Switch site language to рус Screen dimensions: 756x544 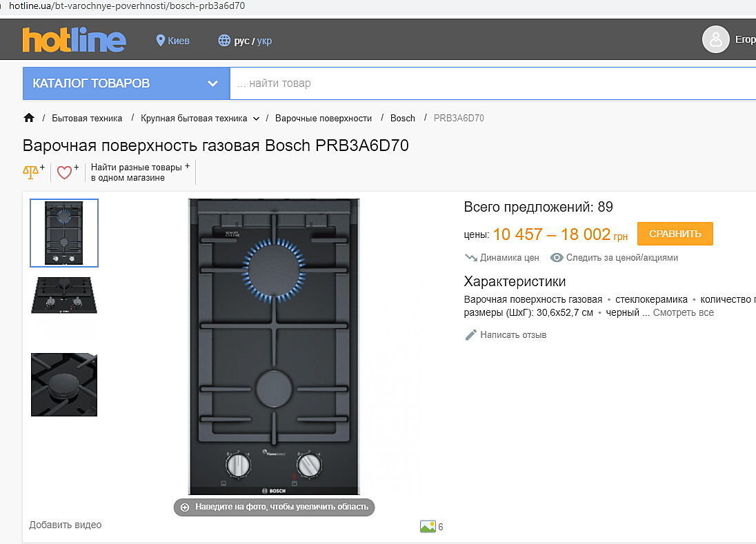[x=241, y=41]
